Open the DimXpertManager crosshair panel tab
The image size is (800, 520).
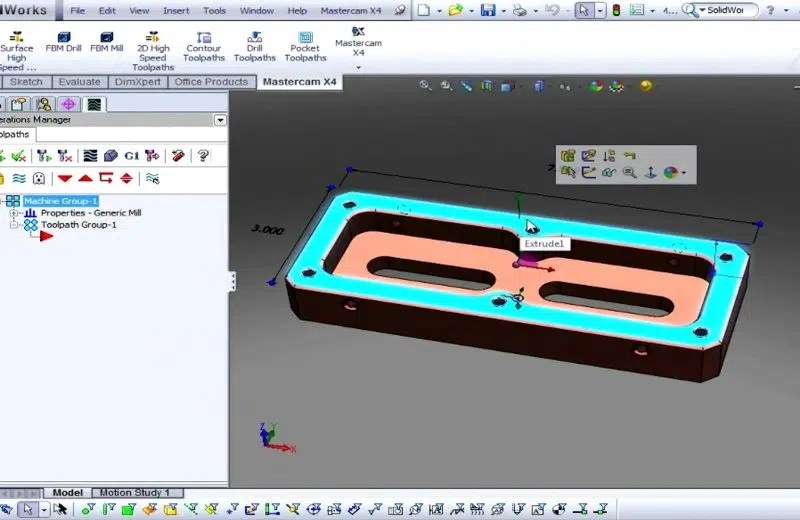(x=68, y=105)
